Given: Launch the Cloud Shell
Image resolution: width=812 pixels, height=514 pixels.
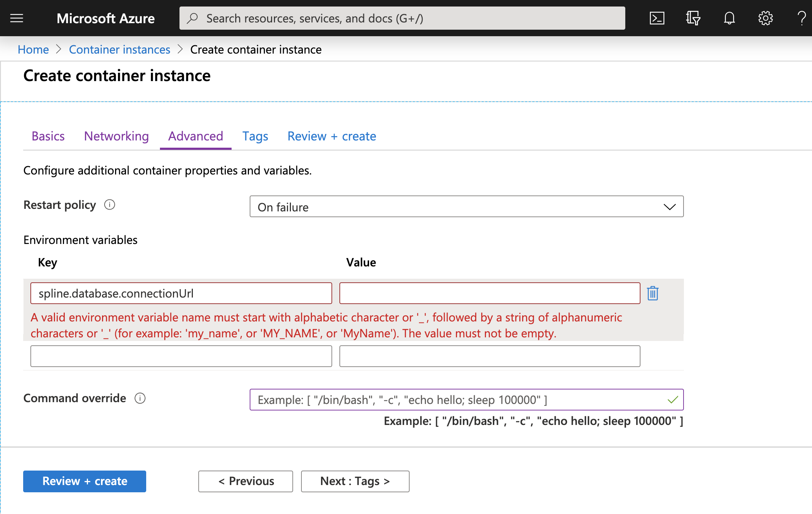Looking at the screenshot, I should [656, 18].
